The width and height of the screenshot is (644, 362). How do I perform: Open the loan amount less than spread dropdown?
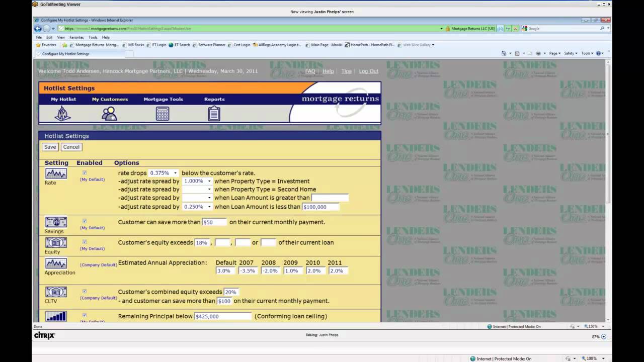pyautogui.click(x=197, y=207)
